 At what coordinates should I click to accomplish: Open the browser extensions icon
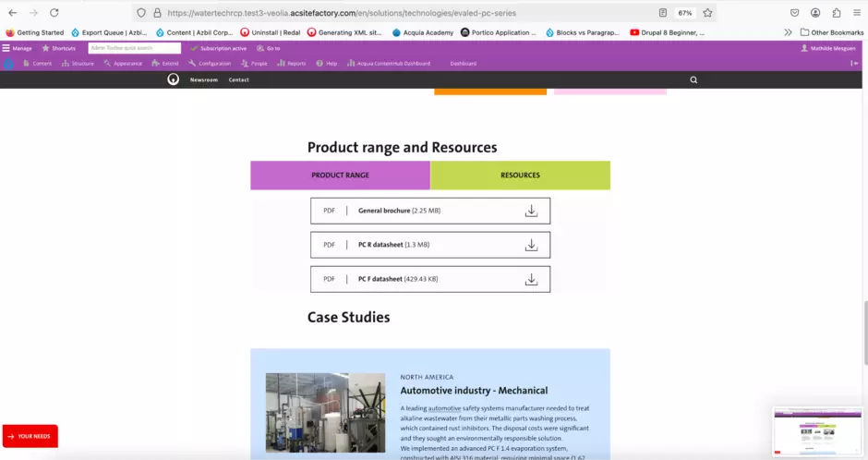pyautogui.click(x=837, y=13)
